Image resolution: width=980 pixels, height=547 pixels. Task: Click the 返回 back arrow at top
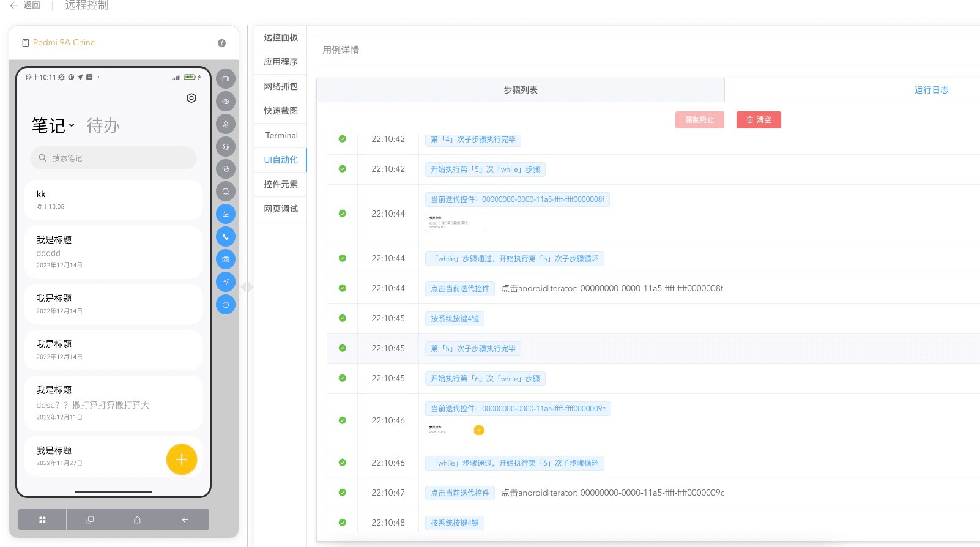13,6
